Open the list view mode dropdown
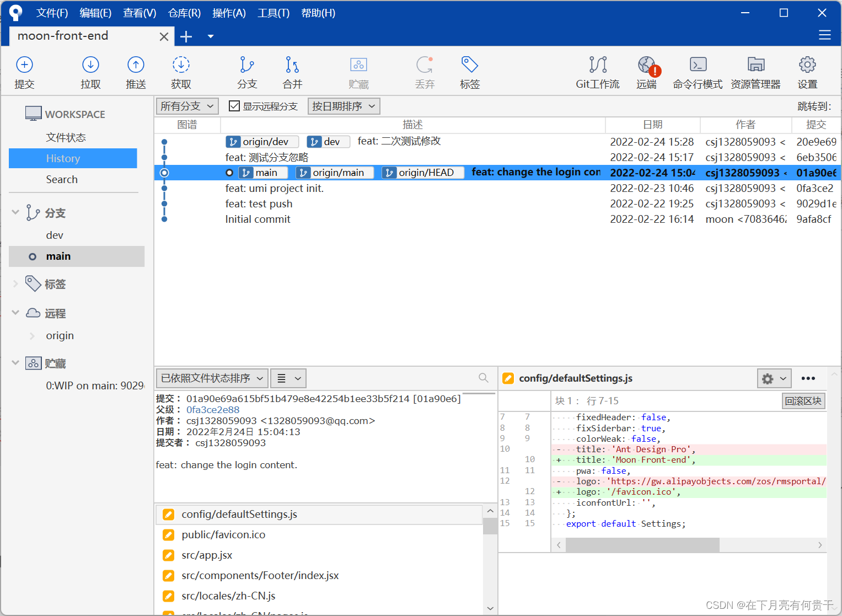Image resolution: width=842 pixels, height=616 pixels. click(x=288, y=378)
